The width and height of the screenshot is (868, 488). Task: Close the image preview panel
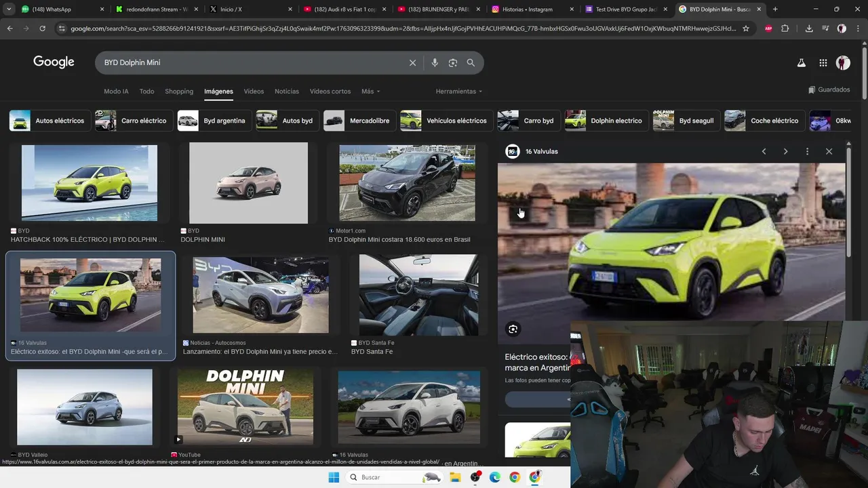point(829,151)
